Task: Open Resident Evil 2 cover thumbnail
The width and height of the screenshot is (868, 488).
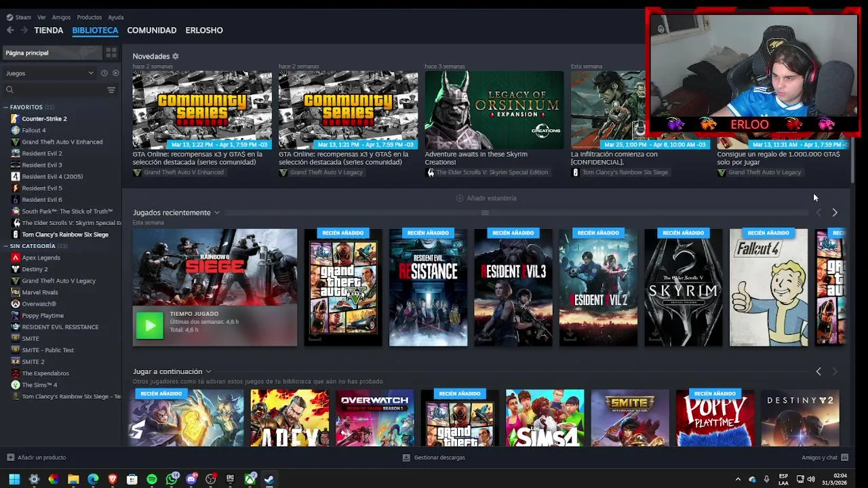Action: (598, 287)
